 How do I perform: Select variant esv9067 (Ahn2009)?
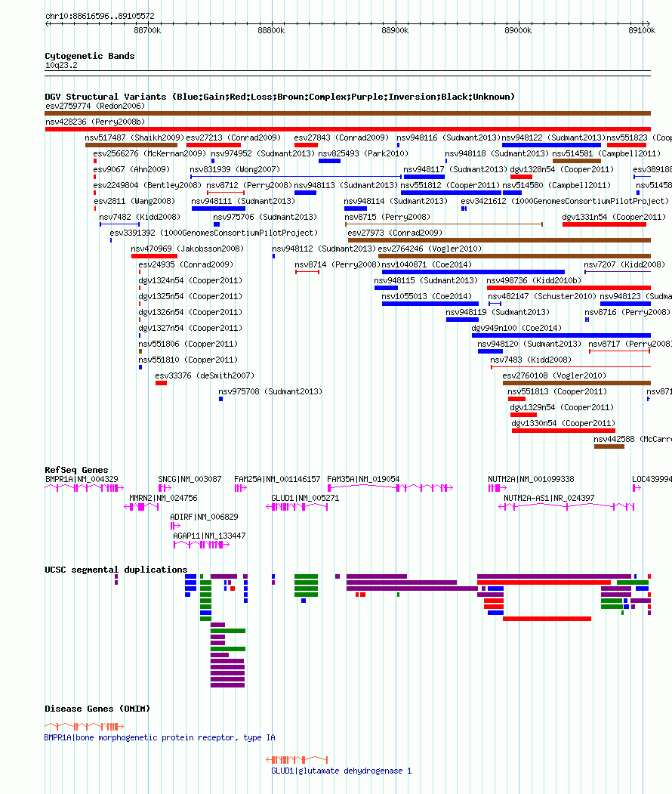click(131, 169)
